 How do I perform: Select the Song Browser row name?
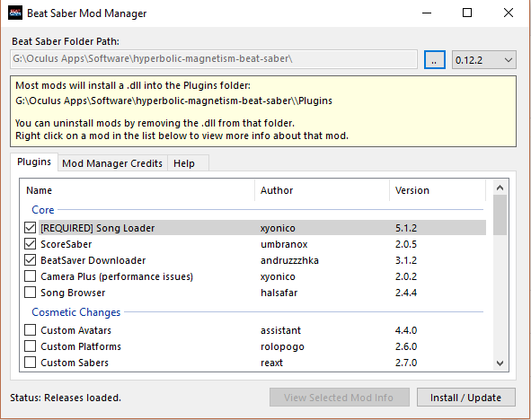[73, 293]
